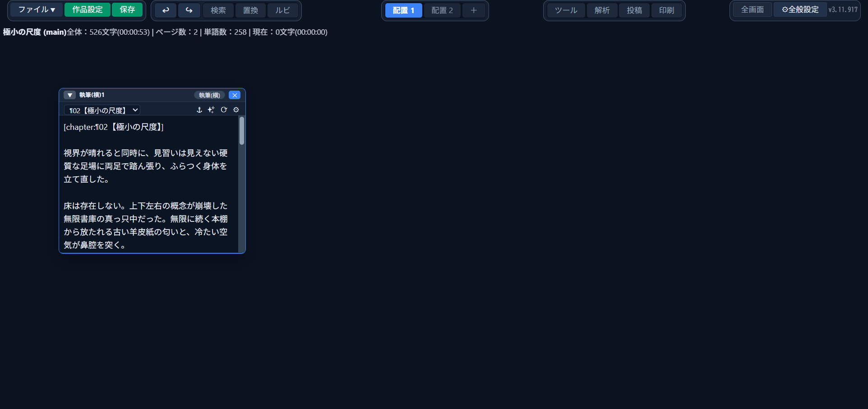Image resolution: width=868 pixels, height=409 pixels.
Task: Open 作品設定 work settings
Action: [88, 9]
